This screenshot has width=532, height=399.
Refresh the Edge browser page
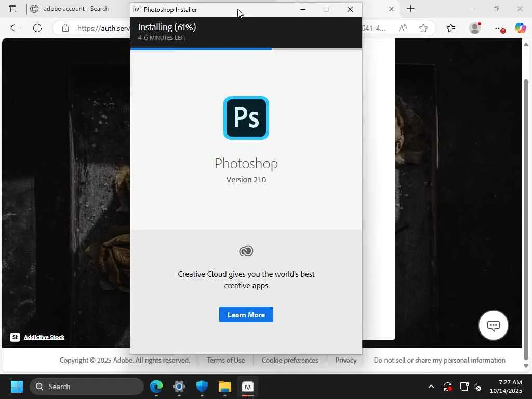[x=37, y=28]
